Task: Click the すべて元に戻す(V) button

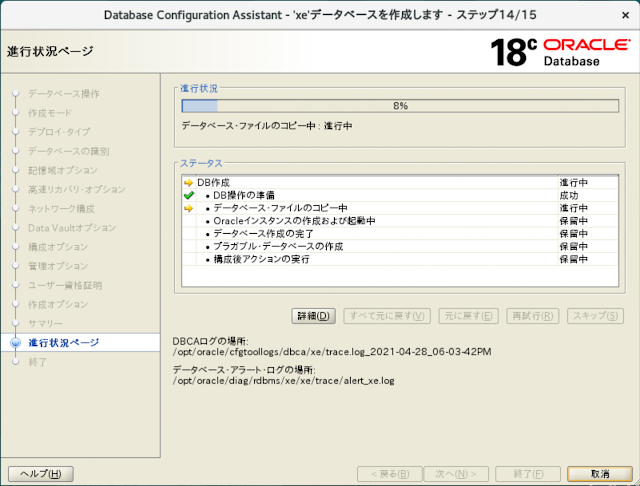Action: pyautogui.click(x=387, y=316)
